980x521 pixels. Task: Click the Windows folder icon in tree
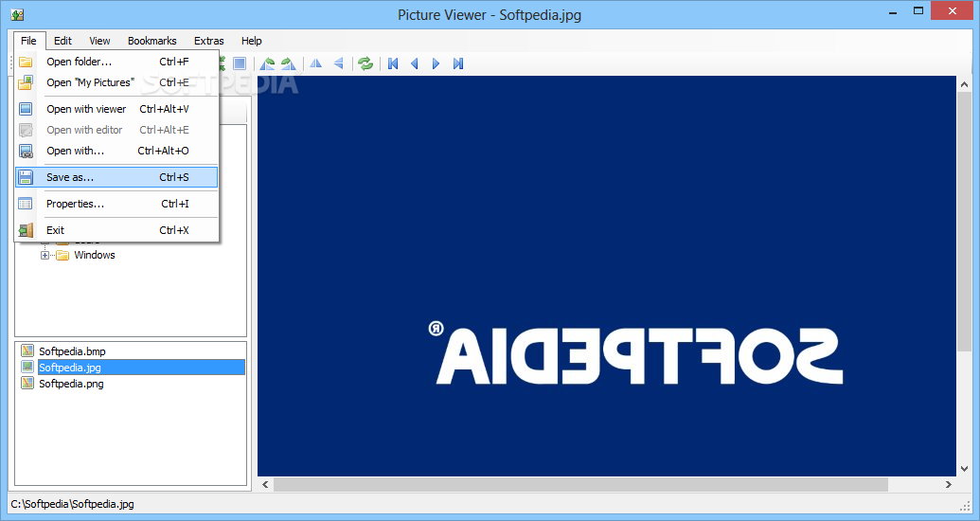[62, 255]
